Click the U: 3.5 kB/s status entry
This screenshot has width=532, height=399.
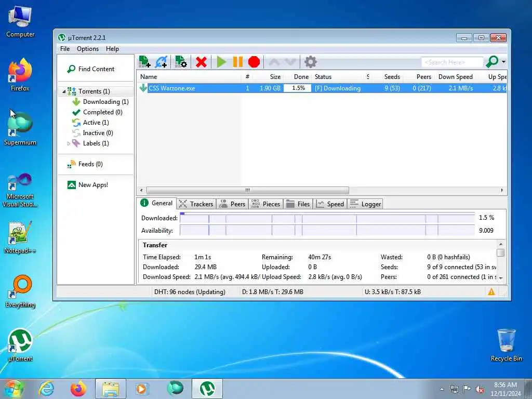[x=393, y=292]
